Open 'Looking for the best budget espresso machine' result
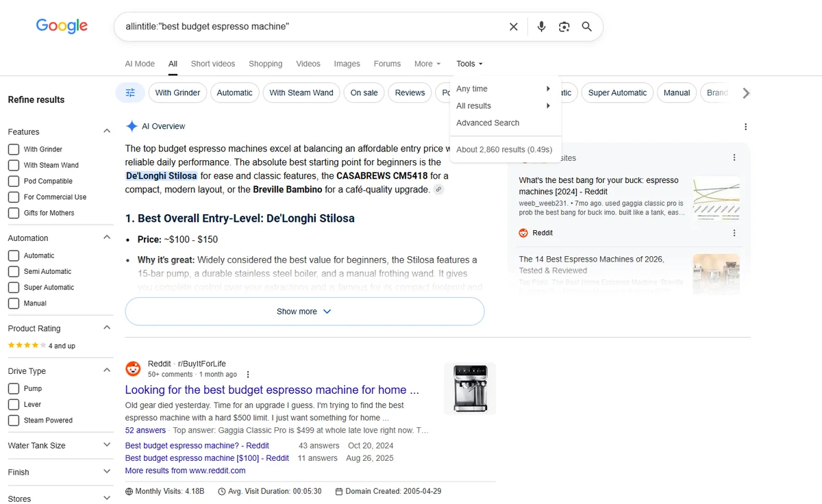 point(272,390)
